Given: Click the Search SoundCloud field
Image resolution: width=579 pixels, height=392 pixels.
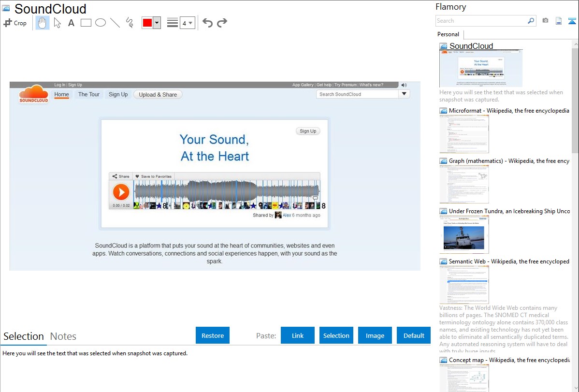Looking at the screenshot, I should 358,94.
